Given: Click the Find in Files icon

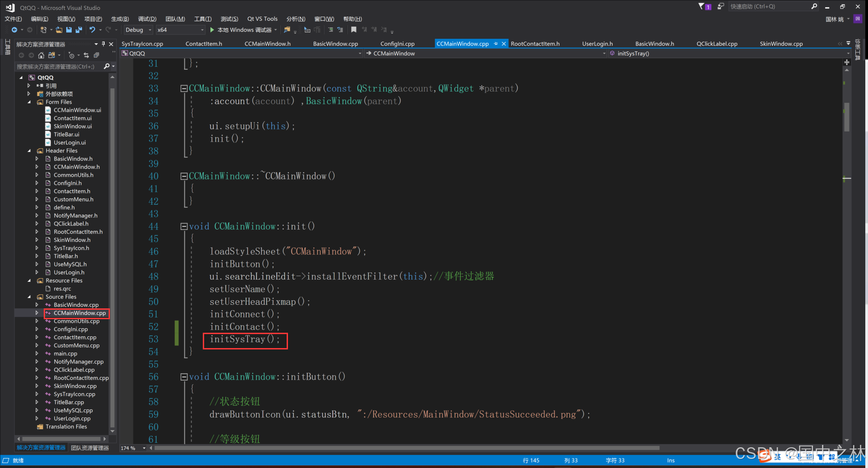Looking at the screenshot, I should (x=287, y=30).
